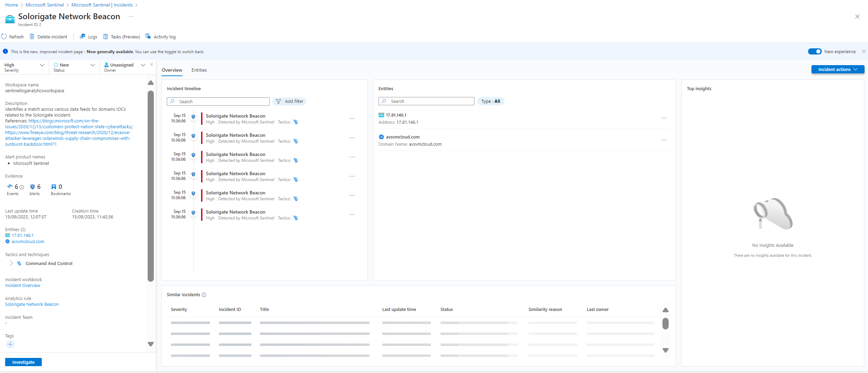Click the Delete incident trash icon

(x=32, y=36)
